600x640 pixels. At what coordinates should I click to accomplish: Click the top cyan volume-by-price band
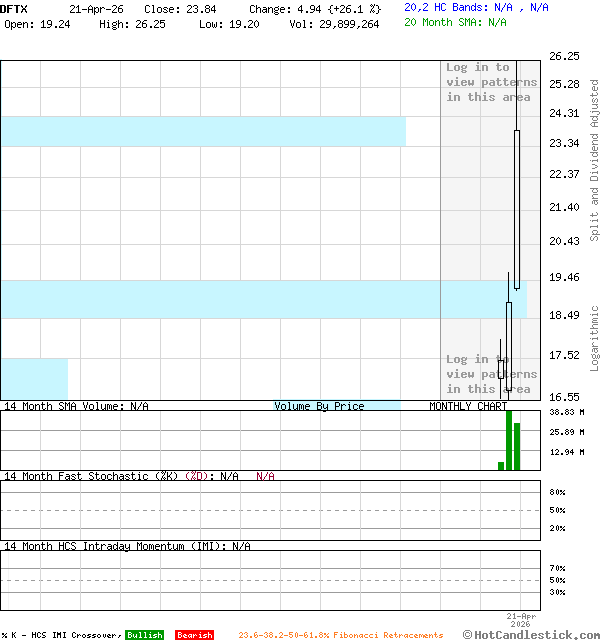200,131
